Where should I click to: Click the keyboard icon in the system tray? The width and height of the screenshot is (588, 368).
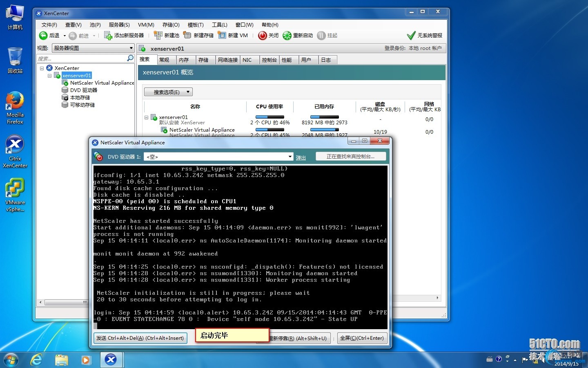[x=490, y=359]
